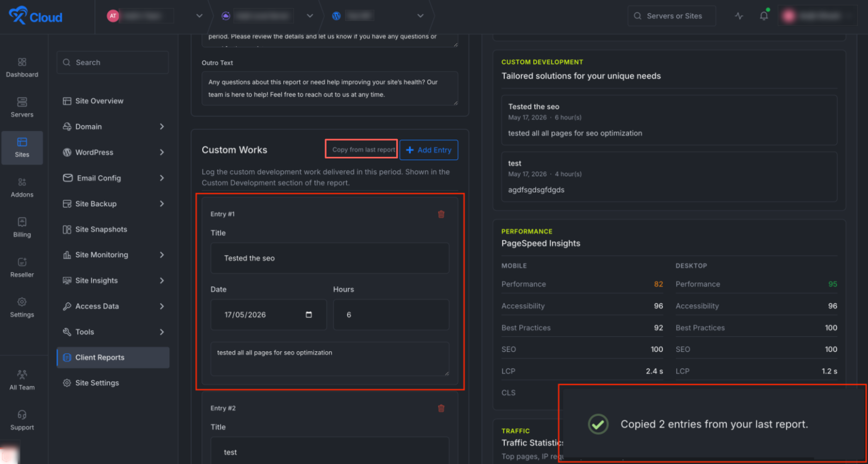
Task: Click Entry #1 description textarea
Action: pyautogui.click(x=330, y=359)
